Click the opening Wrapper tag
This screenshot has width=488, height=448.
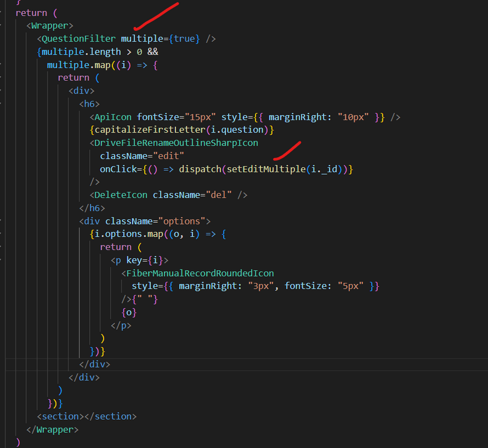[x=50, y=26]
